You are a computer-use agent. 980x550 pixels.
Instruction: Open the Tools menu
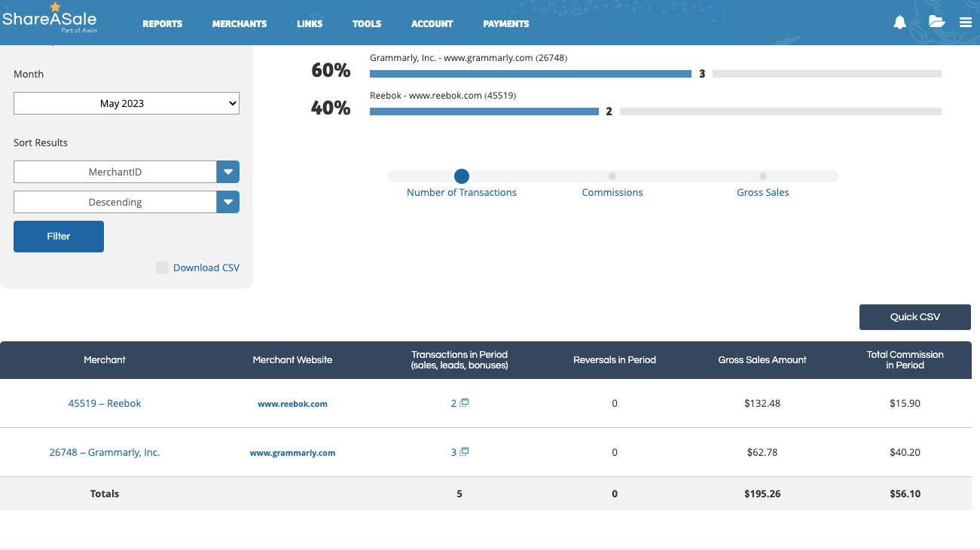[367, 24]
